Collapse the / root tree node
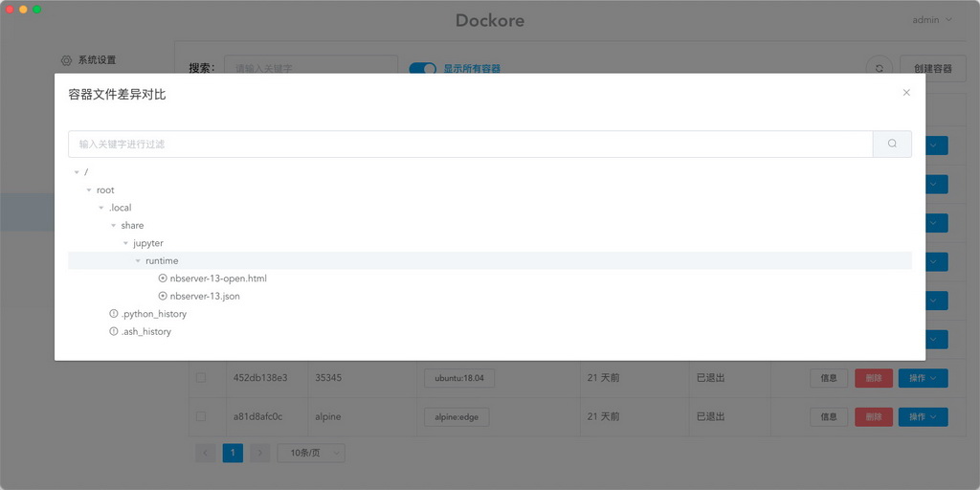This screenshot has width=980, height=490. (x=77, y=172)
